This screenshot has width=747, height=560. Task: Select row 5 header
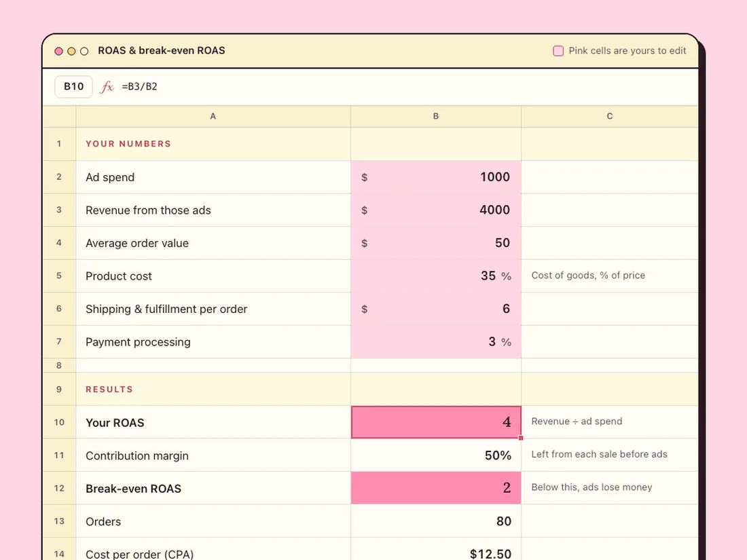tap(59, 276)
